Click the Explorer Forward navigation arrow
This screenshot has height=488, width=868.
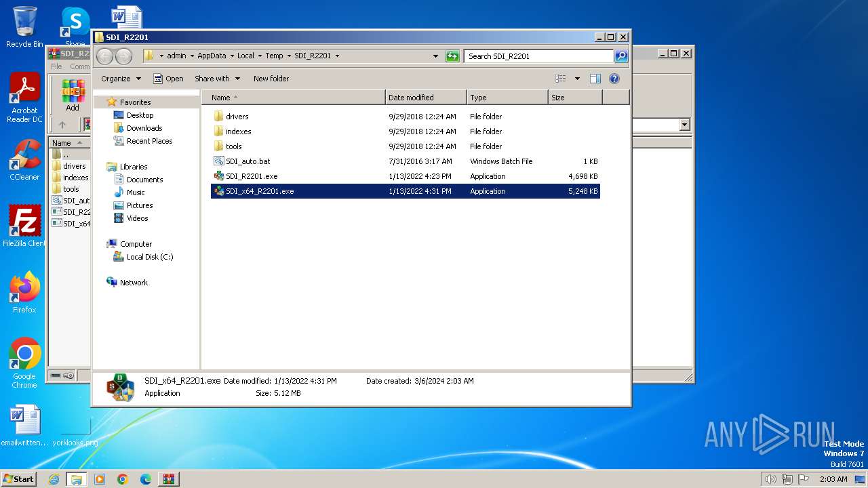[123, 56]
